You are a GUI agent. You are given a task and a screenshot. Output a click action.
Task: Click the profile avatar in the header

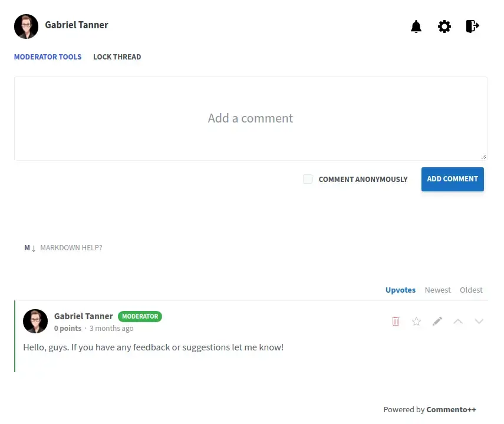pos(26,26)
